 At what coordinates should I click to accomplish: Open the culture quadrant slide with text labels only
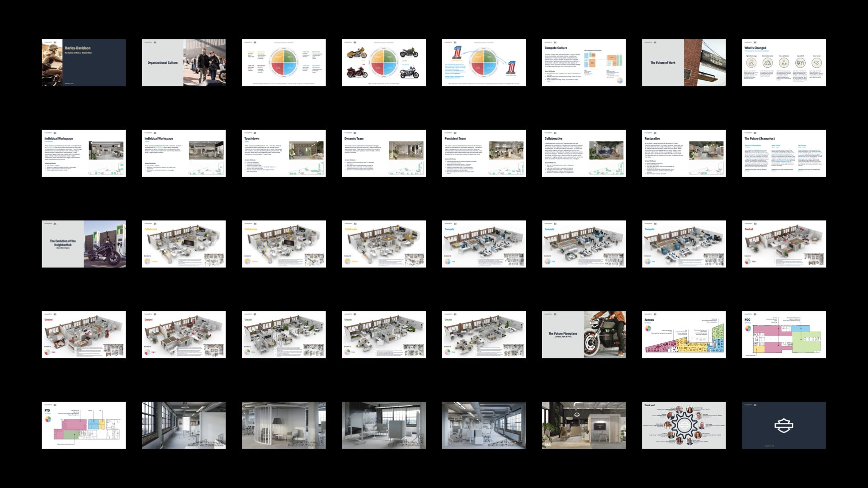(x=284, y=63)
